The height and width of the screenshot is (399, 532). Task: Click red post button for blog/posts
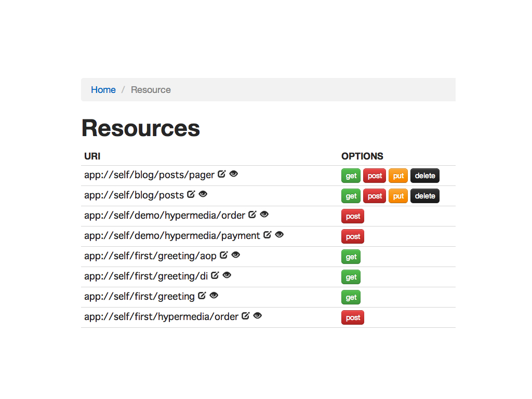[x=375, y=196]
